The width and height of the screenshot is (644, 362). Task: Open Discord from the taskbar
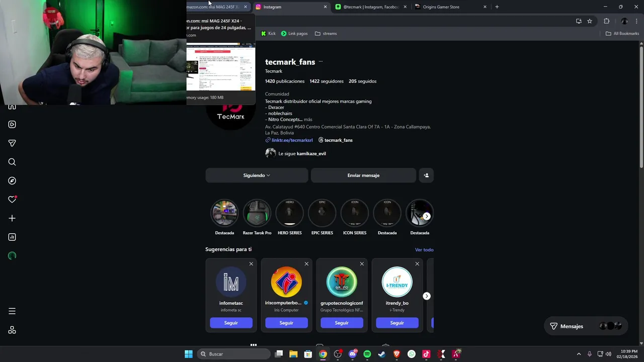click(x=353, y=354)
